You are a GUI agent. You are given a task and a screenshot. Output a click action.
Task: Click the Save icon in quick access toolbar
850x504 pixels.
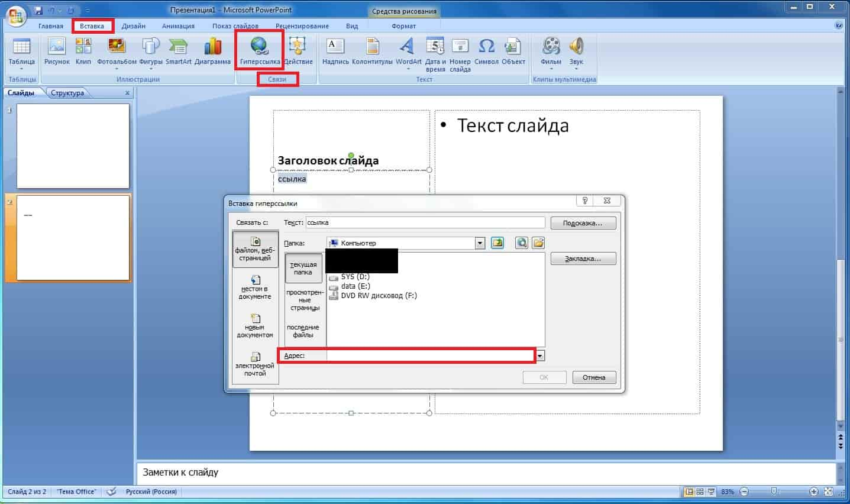coord(38,10)
